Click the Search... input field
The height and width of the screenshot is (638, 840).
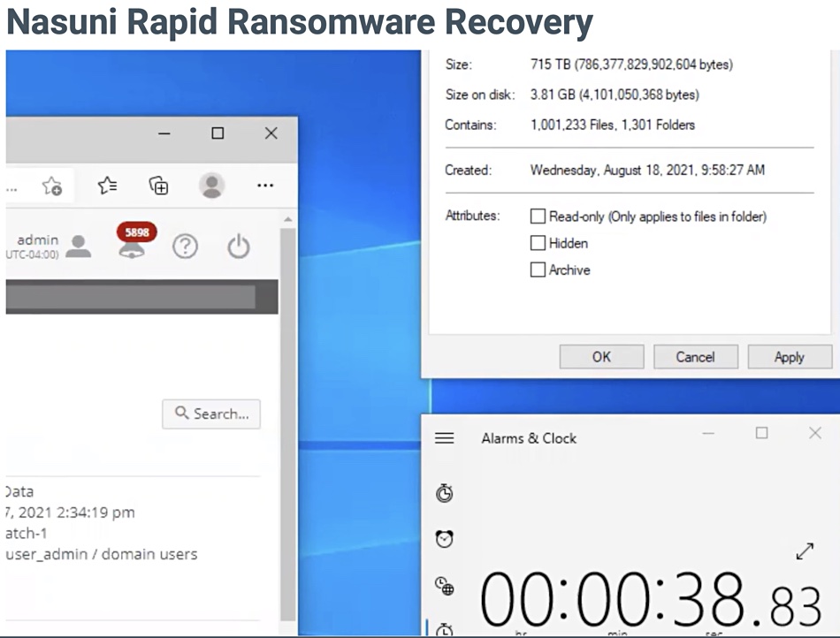(211, 414)
